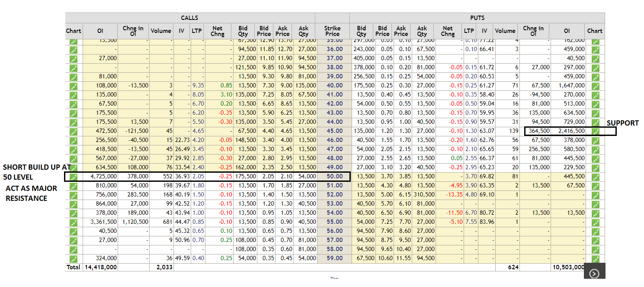The image size is (644, 287).
Task: Sort by the OI column header under CALLS
Action: click(101, 31)
